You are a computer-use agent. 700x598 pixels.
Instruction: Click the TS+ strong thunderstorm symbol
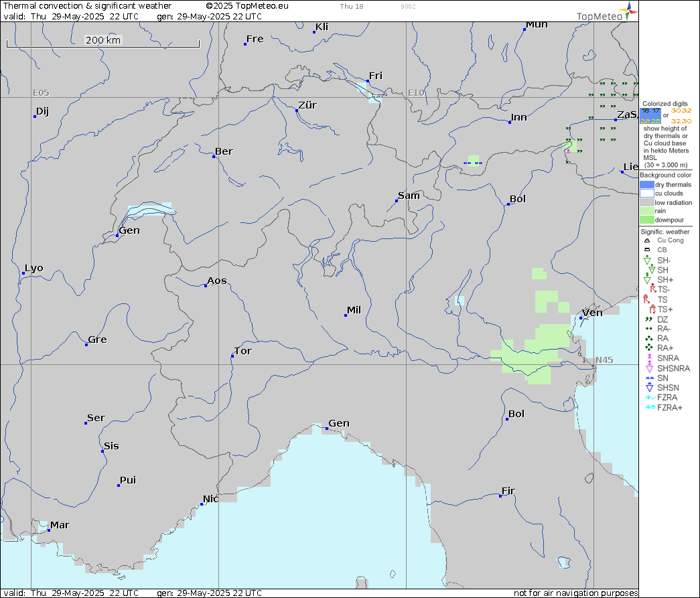click(x=652, y=309)
